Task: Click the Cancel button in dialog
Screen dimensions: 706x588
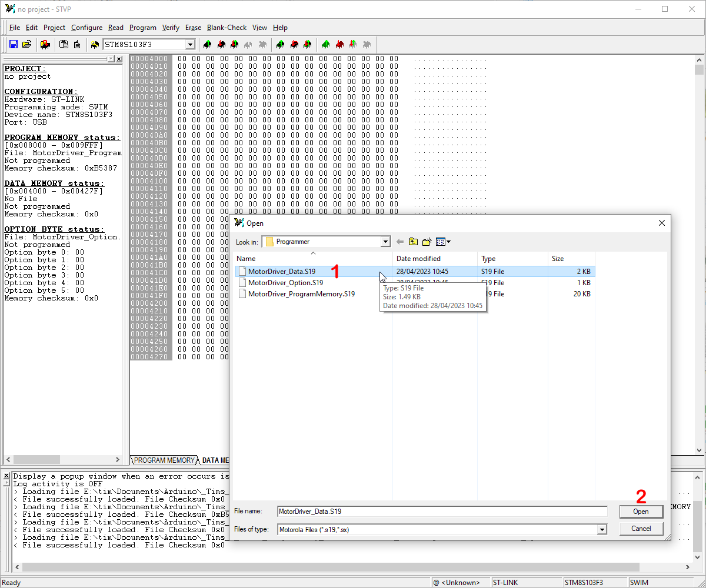Action: 641,529
